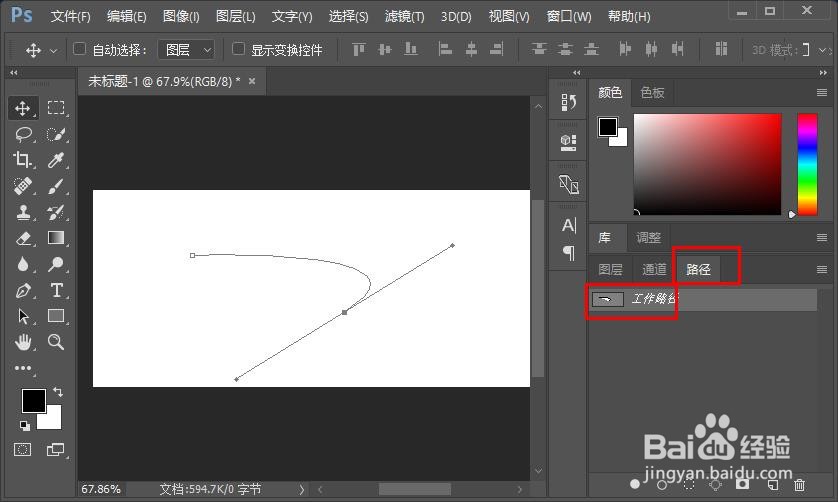
Task: Select the Brush tool
Action: [x=56, y=186]
